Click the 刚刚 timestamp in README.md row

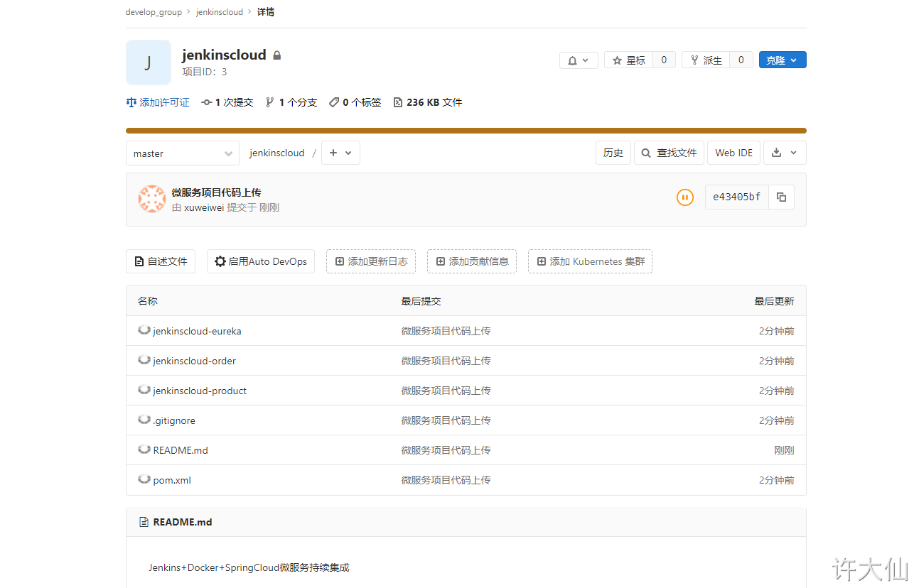pyautogui.click(x=784, y=450)
